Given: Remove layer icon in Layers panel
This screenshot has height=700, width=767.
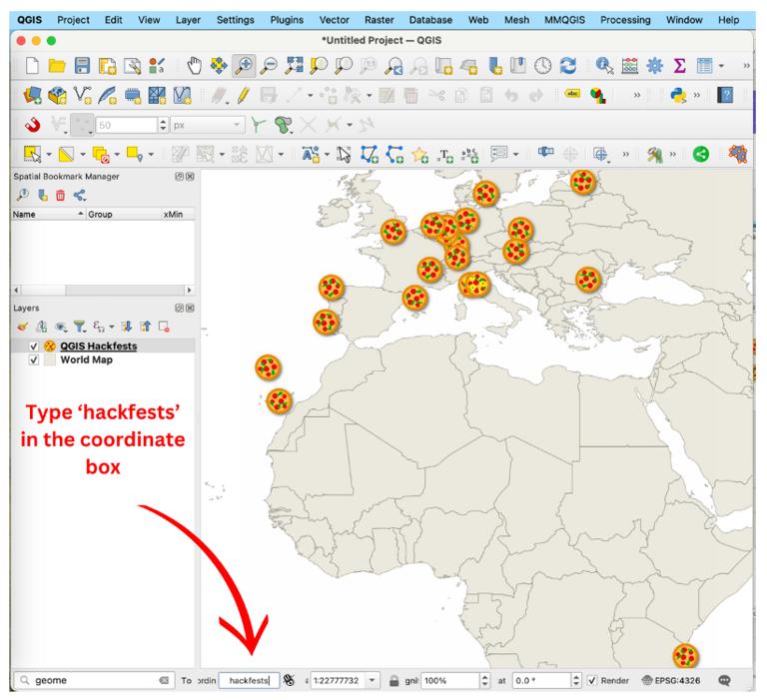Looking at the screenshot, I should click(164, 327).
